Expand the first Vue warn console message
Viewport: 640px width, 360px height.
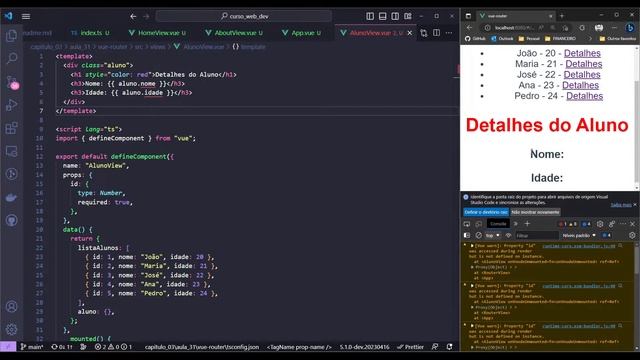472,246
